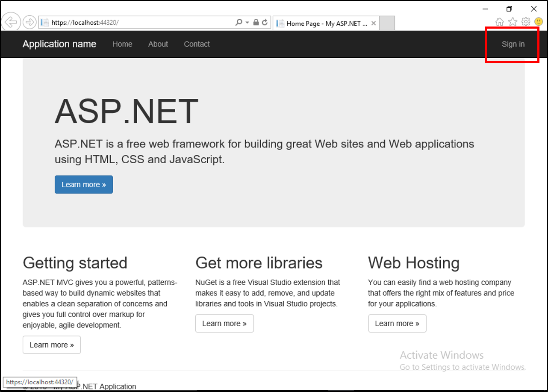Viewport: 548px width, 392px height.
Task: Go to Home in navbar
Action: 122,44
